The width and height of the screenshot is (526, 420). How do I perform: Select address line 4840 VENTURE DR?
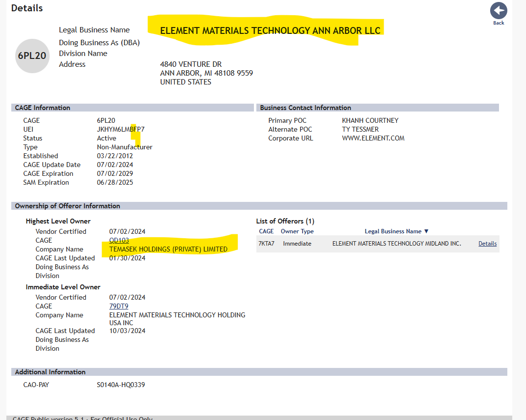point(191,64)
